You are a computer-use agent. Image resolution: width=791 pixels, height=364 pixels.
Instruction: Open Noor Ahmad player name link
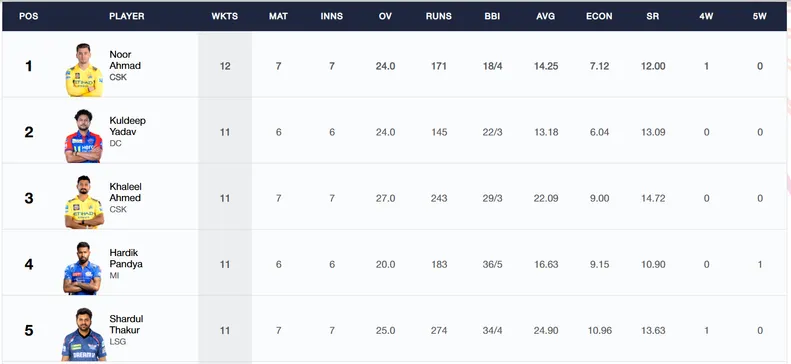[x=125, y=60]
